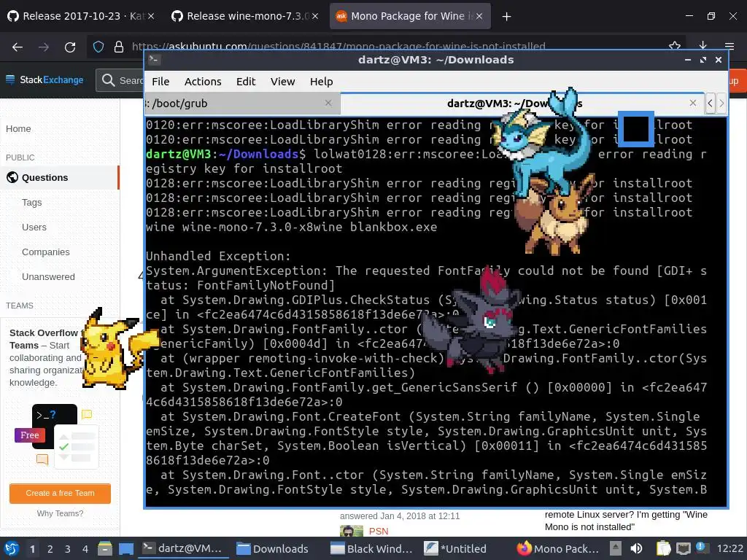Go to askubuntu Home in sidebar
747x560 pixels.
tap(18, 128)
